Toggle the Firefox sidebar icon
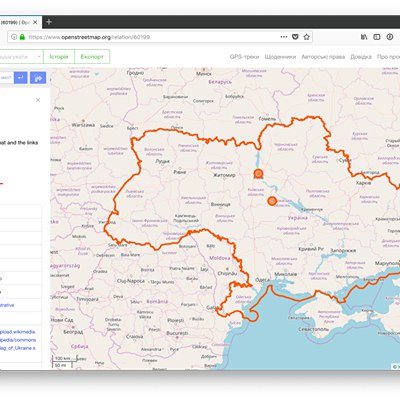Viewport: 400px width, 400px height. 377,37
